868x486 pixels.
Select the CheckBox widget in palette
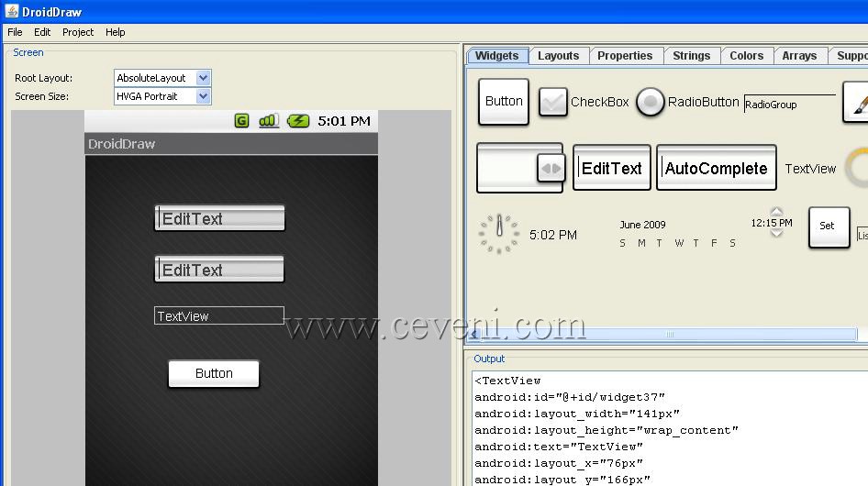pos(584,102)
